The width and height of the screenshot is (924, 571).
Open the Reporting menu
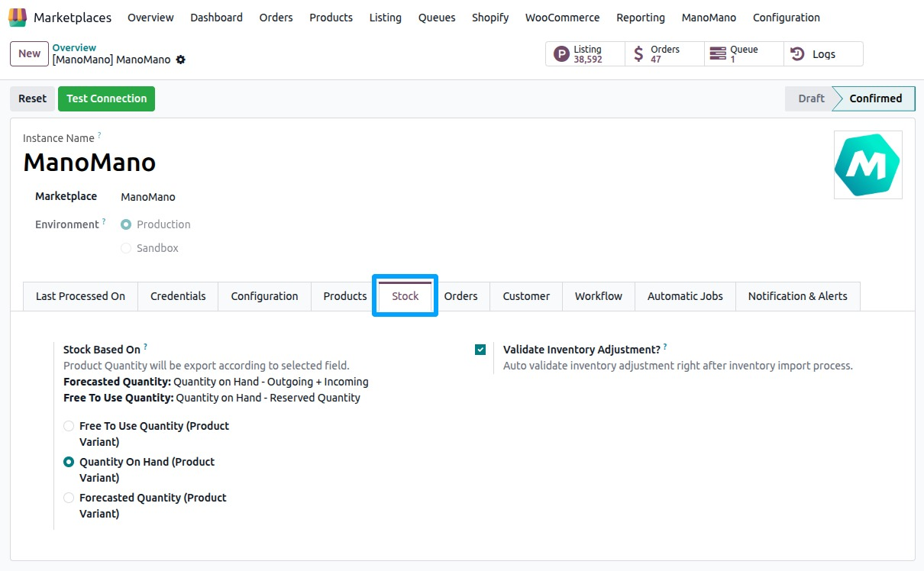click(x=641, y=18)
